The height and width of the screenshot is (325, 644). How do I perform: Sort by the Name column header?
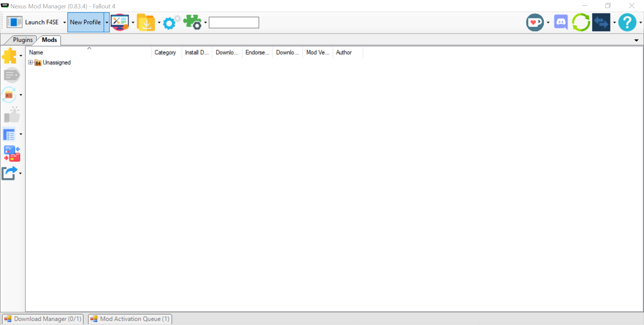coord(89,53)
